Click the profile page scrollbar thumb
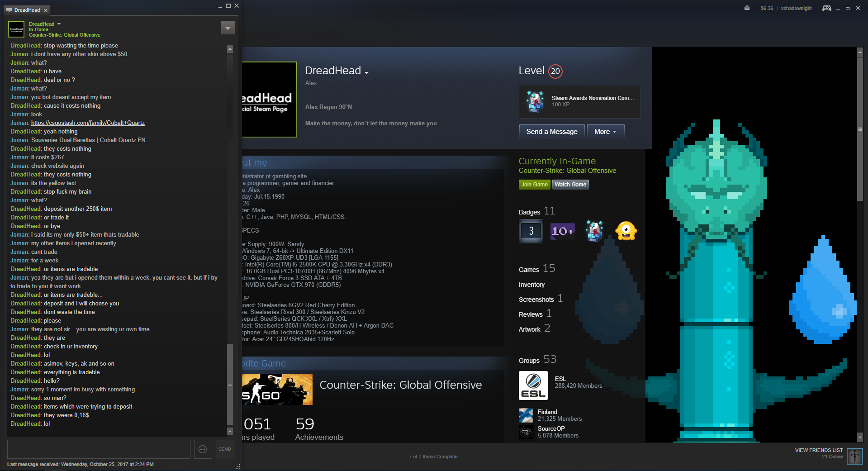 click(x=860, y=129)
